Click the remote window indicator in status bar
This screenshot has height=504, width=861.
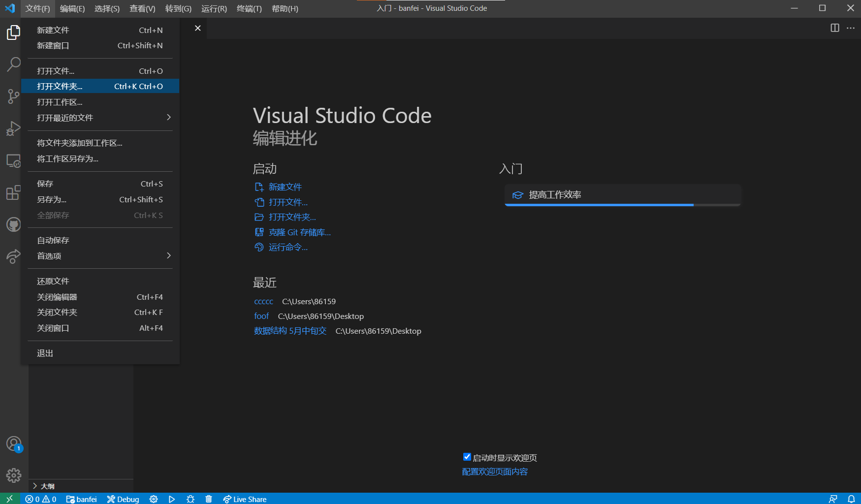click(x=10, y=499)
